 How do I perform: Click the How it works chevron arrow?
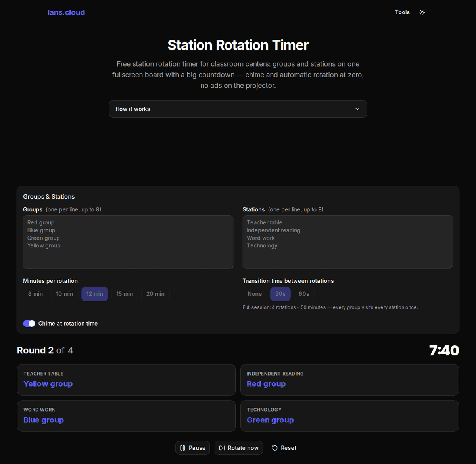(x=357, y=109)
